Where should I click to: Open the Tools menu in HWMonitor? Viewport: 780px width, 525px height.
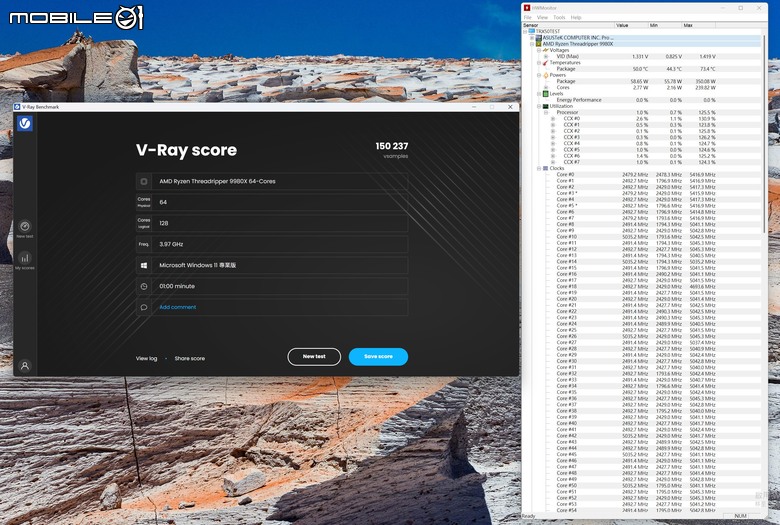(559, 17)
